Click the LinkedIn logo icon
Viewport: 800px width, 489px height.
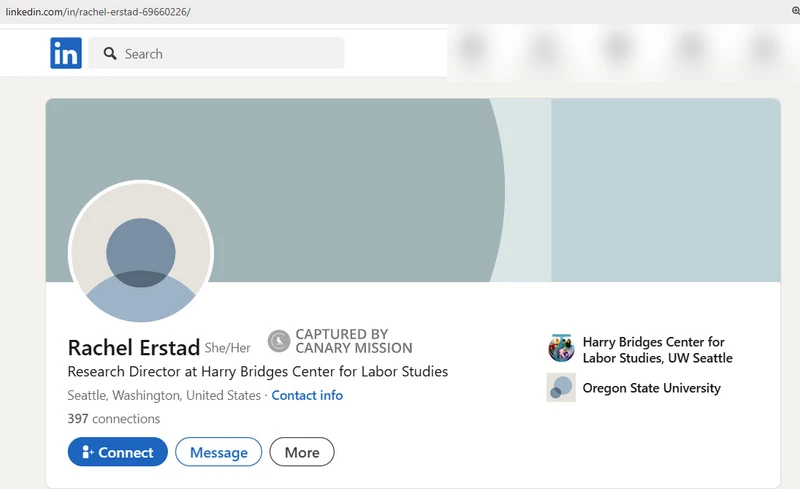pyautogui.click(x=66, y=53)
